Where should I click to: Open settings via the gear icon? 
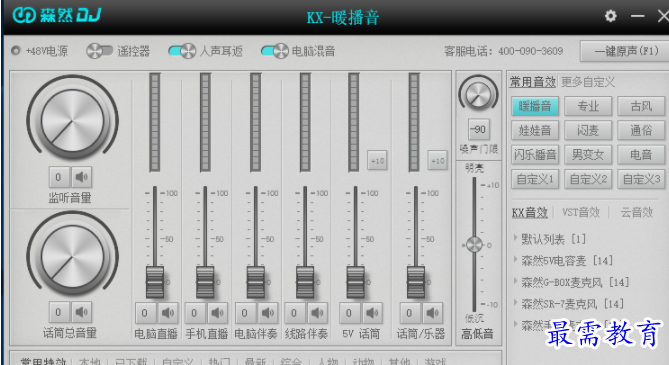[x=611, y=16]
